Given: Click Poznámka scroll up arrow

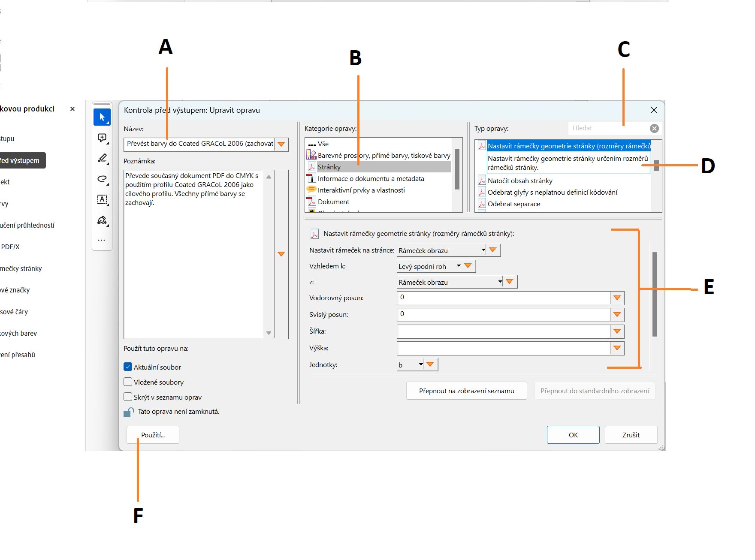Looking at the screenshot, I should click(269, 177).
